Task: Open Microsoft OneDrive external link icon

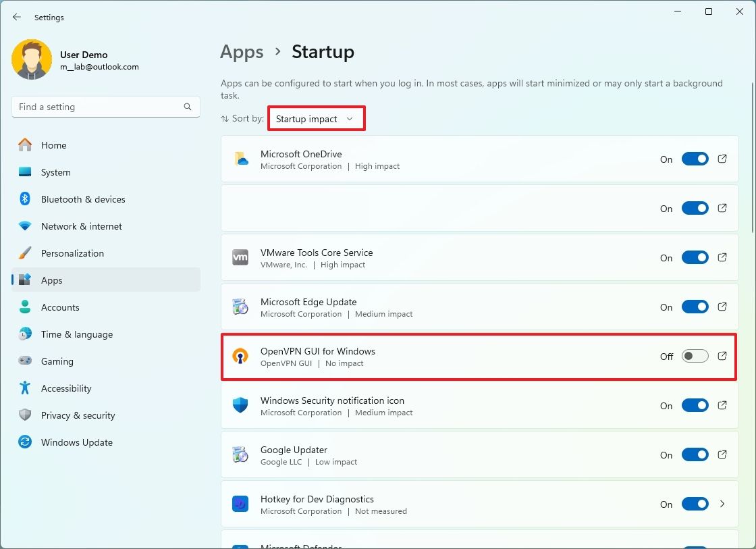Action: point(722,159)
